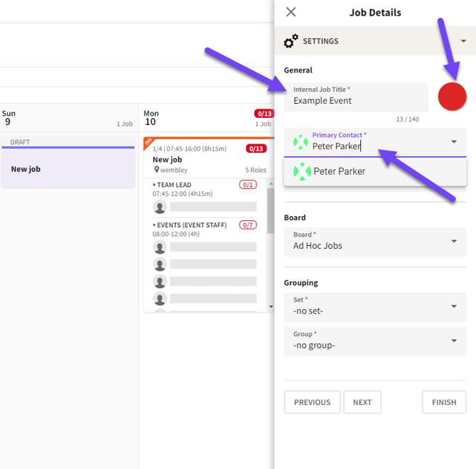Click the Settings gears icon
Screen dimensions: 476x469
[x=291, y=41]
